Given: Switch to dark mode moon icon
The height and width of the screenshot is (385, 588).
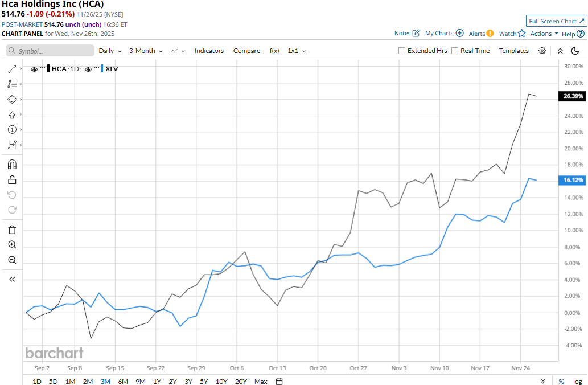Looking at the screenshot, I should 575,51.
